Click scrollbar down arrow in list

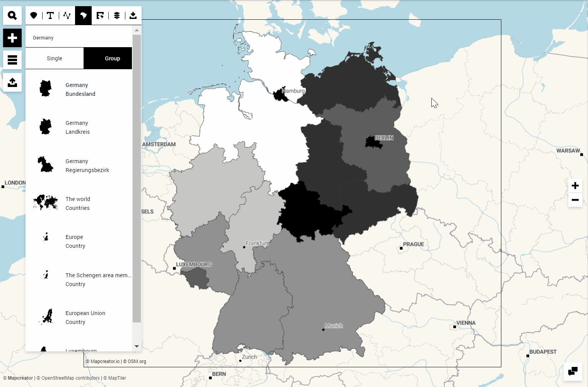click(137, 346)
